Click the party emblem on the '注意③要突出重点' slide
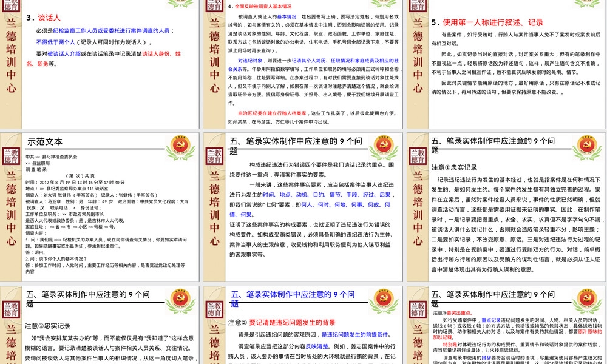 [x=587, y=300]
